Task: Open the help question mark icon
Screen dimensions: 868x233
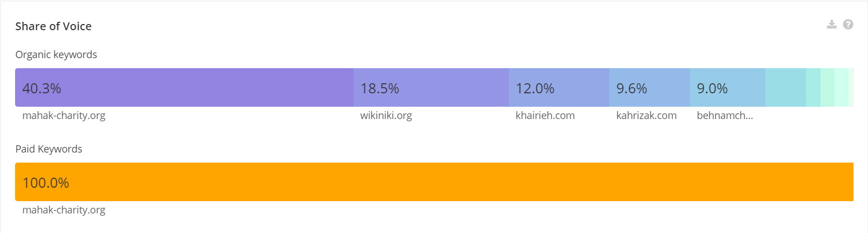Action: pos(848,24)
